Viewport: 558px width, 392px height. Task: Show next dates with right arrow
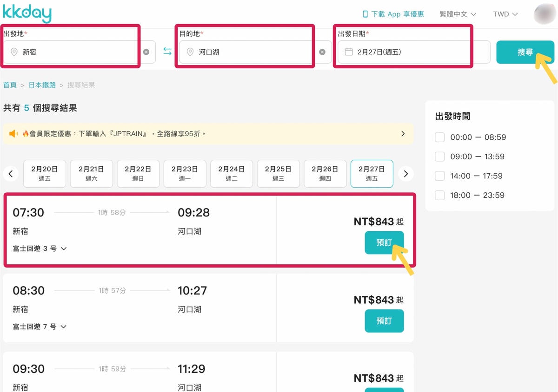pyautogui.click(x=406, y=174)
